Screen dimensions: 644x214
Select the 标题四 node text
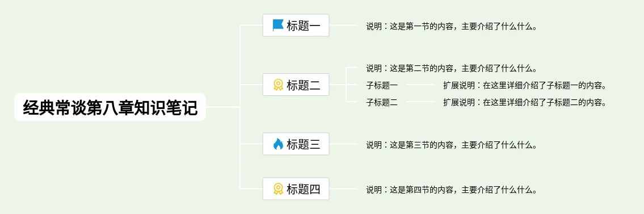tap(303, 189)
